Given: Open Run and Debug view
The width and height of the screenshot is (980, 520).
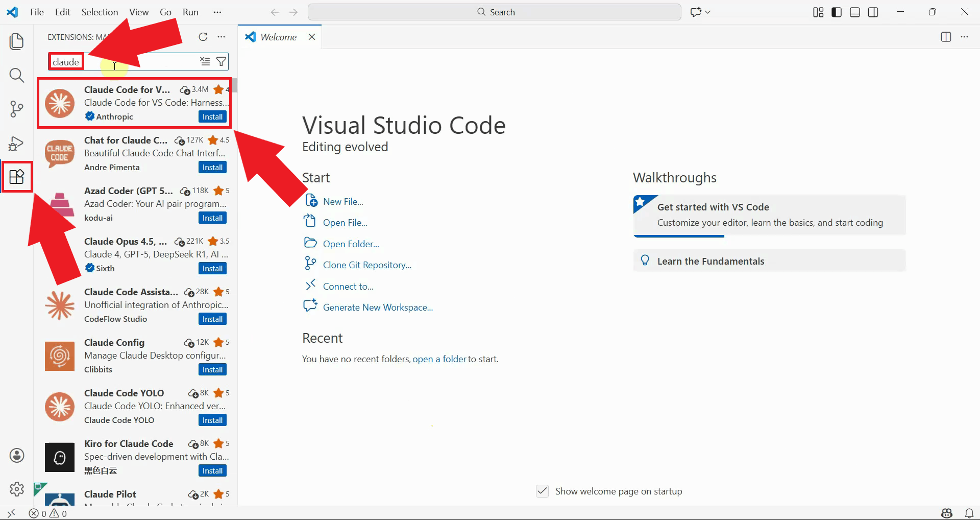Looking at the screenshot, I should coord(17,144).
